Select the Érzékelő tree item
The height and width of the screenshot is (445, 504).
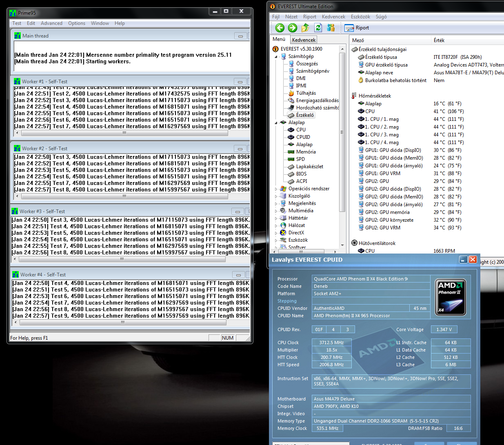(x=305, y=115)
